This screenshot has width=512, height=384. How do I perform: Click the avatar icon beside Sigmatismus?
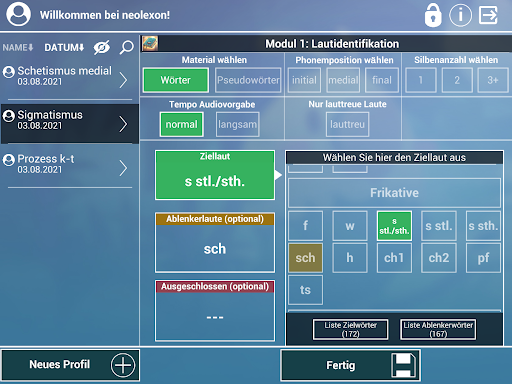pos(9,116)
